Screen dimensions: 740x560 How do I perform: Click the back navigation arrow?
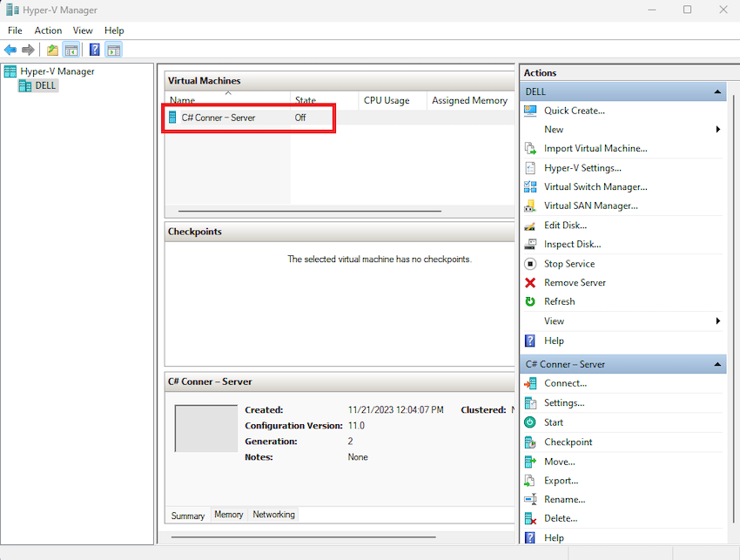pos(10,50)
